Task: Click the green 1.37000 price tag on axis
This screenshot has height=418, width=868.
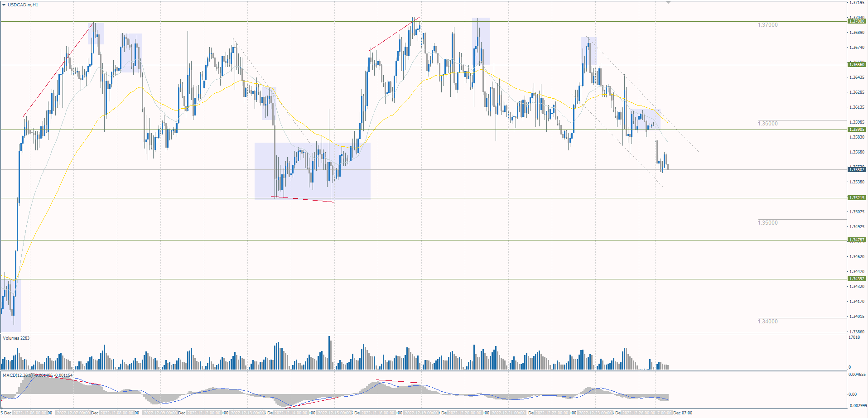Action: pos(857,21)
